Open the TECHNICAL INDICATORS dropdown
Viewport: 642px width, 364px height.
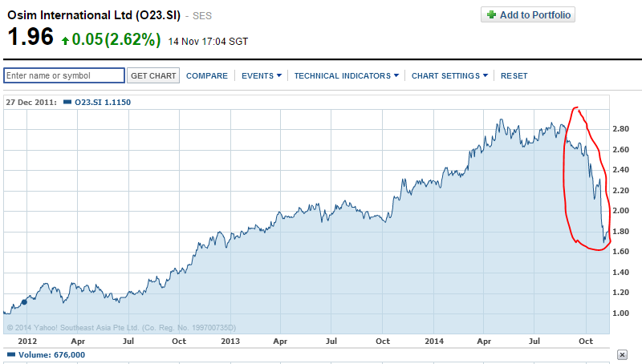pyautogui.click(x=347, y=75)
